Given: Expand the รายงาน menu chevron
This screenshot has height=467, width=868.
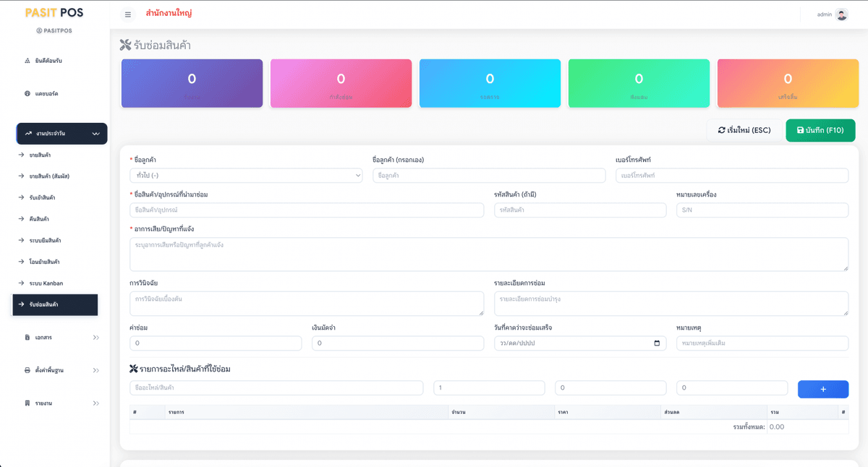Looking at the screenshot, I should click(95, 403).
